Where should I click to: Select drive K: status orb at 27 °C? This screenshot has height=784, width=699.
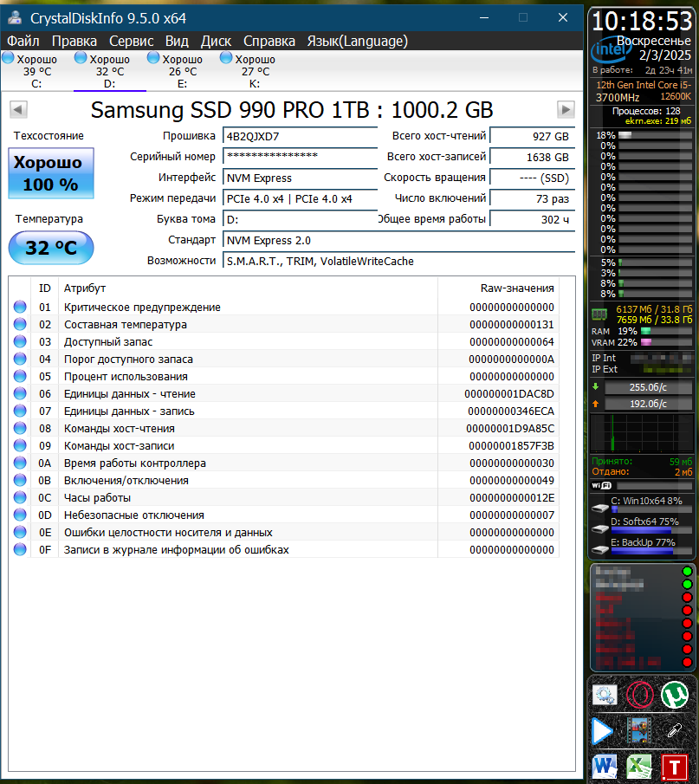pyautogui.click(x=226, y=58)
